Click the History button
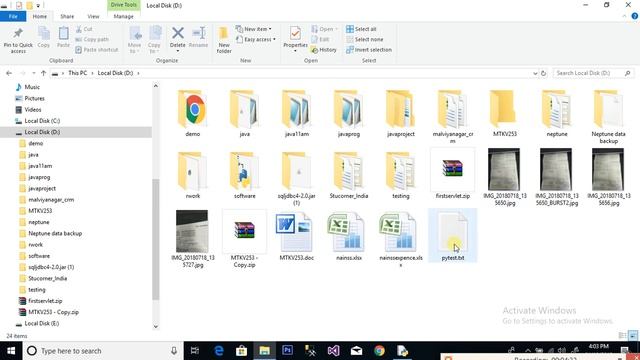Image resolution: width=640 pixels, height=360 pixels. point(324,50)
